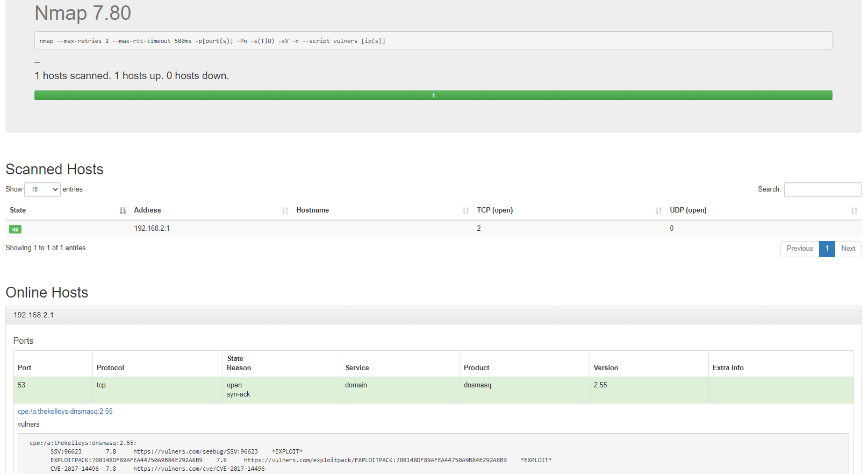
Task: Click the Next pagination button
Action: point(848,249)
